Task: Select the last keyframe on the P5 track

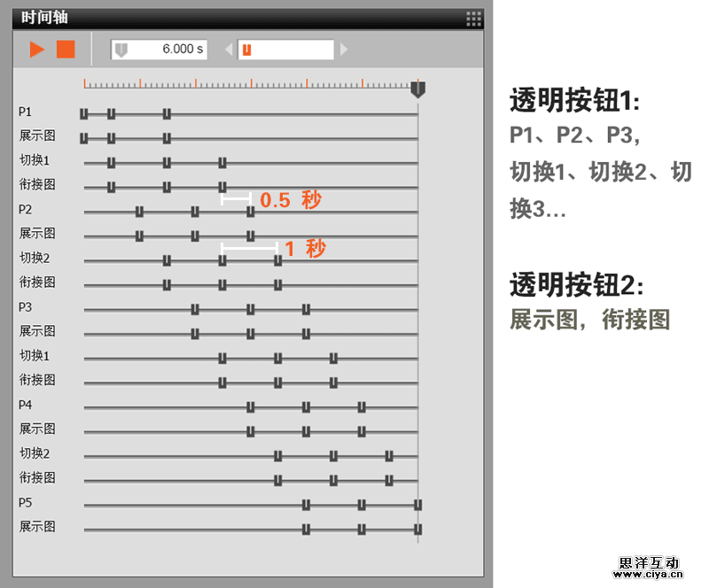Action: [x=417, y=505]
